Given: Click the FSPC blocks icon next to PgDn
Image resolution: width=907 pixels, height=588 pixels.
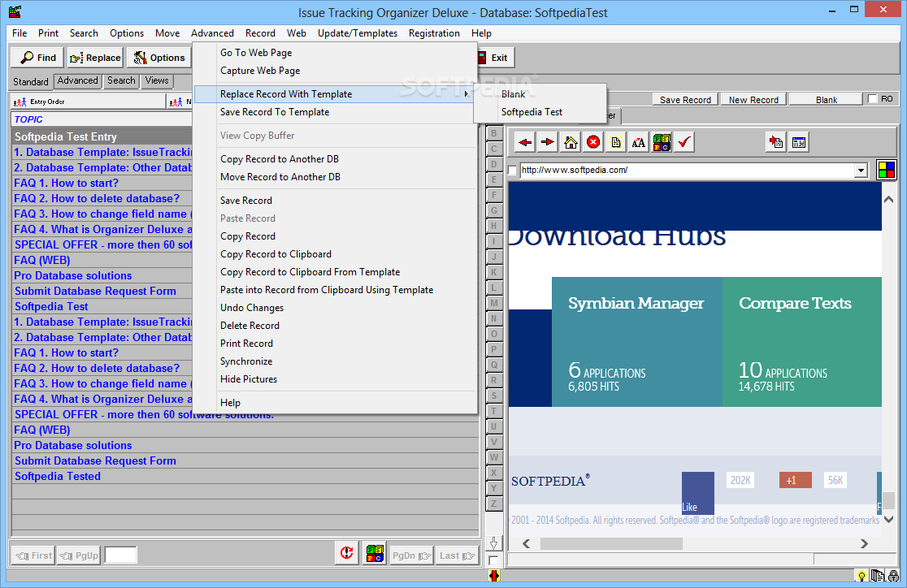Looking at the screenshot, I should [374, 553].
